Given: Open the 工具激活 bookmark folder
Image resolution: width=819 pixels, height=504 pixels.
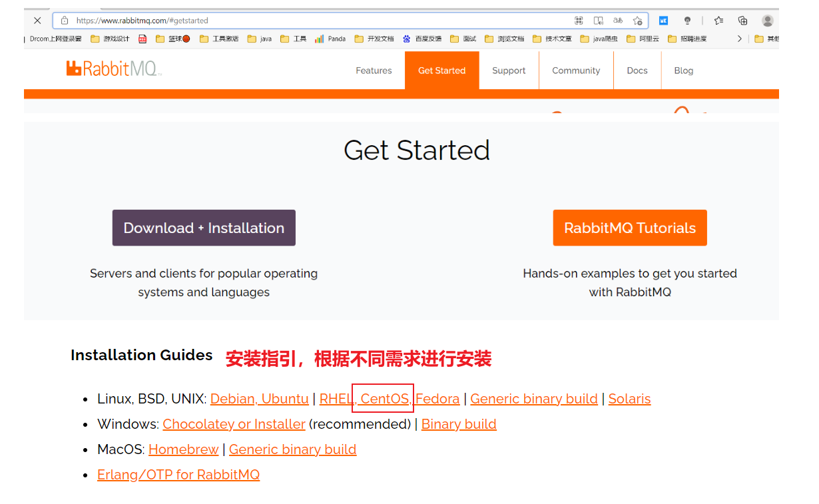Looking at the screenshot, I should [219, 39].
